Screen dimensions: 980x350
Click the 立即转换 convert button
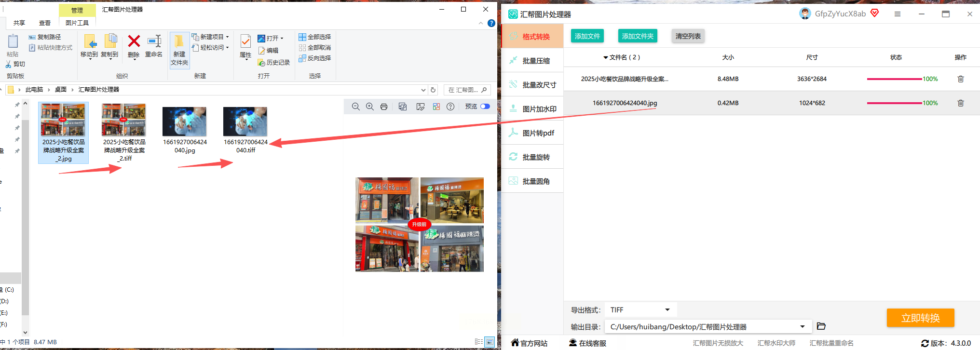(920, 318)
